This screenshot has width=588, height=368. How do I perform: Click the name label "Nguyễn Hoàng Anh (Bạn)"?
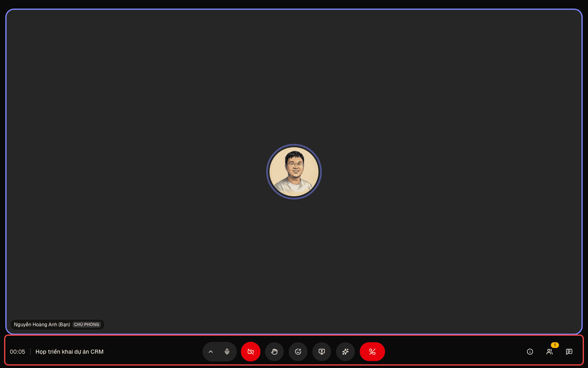[42, 325]
